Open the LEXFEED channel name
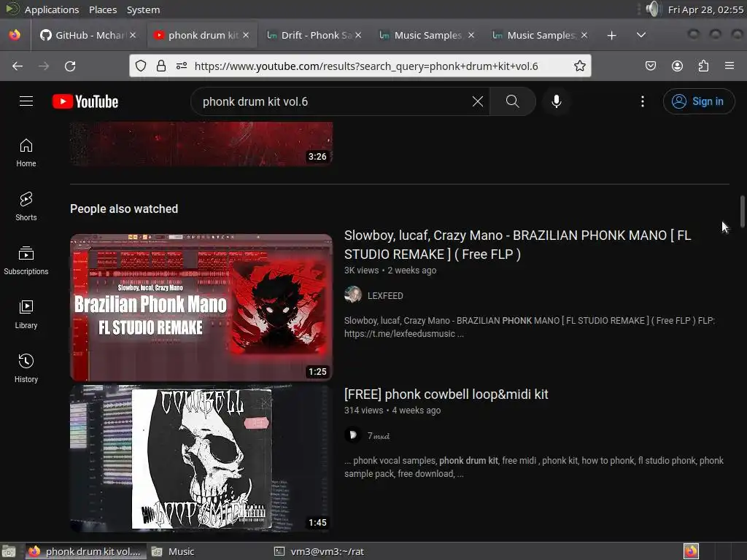This screenshot has height=560, width=747. [x=385, y=296]
